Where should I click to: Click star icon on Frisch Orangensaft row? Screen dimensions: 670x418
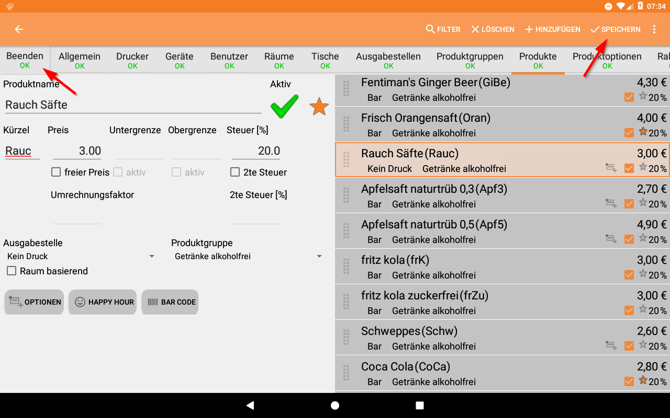643,132
